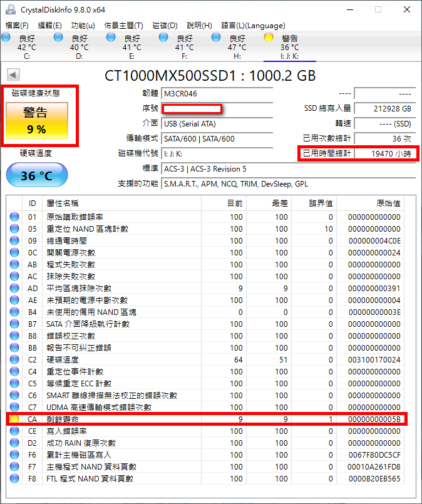Image resolution: width=422 pixels, height=504 pixels.
Task: Select the H: drive status orb
Action: [216, 38]
